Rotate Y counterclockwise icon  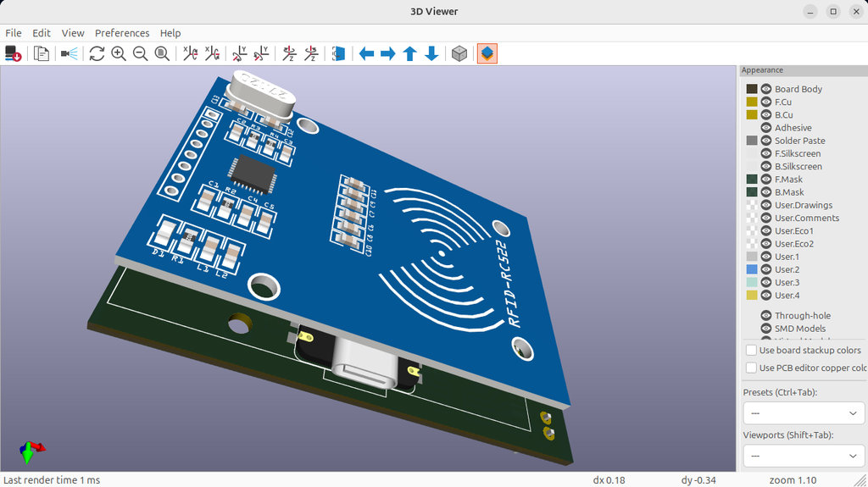click(261, 53)
